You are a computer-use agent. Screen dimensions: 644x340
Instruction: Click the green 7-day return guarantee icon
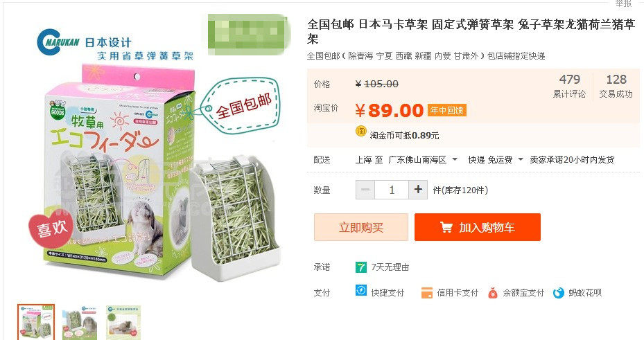pos(360,267)
